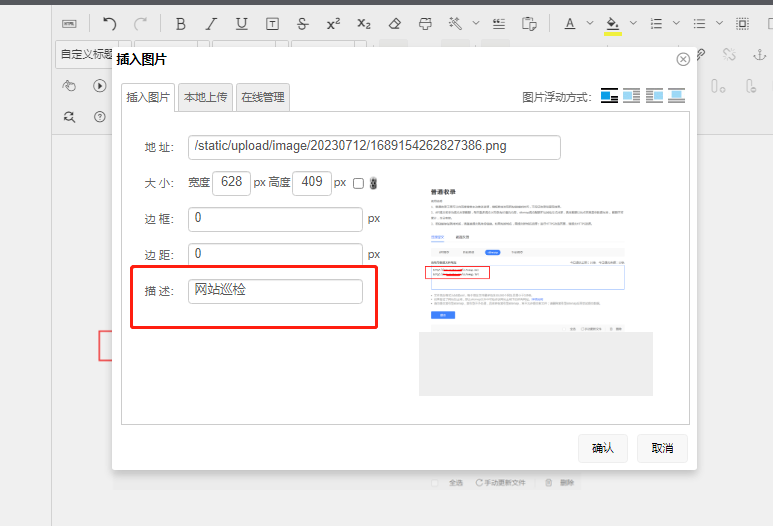Click the 取消 button
The height and width of the screenshot is (526, 773).
662,448
